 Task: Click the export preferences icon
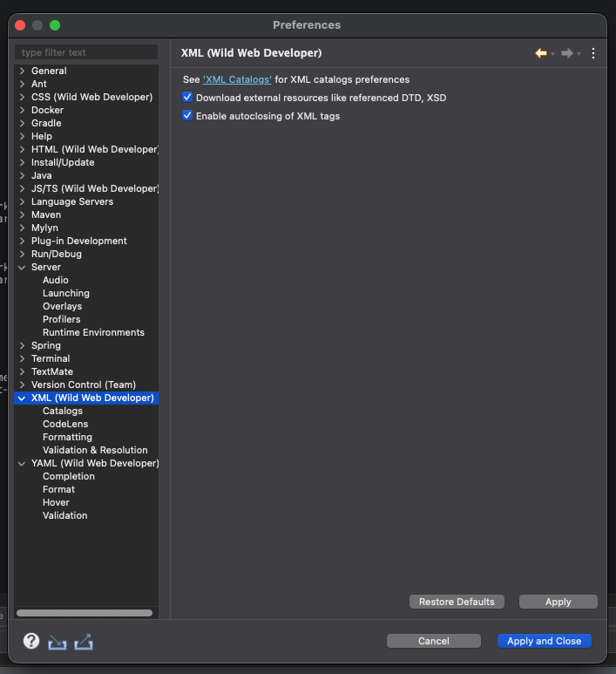click(84, 642)
